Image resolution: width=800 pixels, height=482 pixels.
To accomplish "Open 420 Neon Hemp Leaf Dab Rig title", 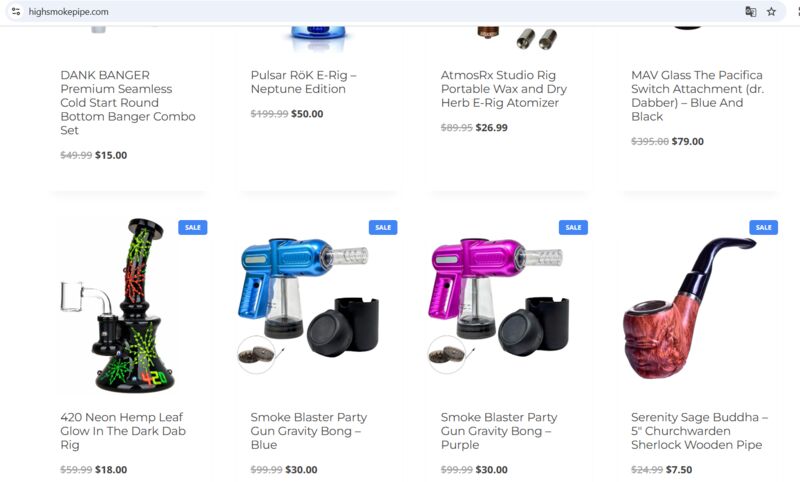I will 123,431.
